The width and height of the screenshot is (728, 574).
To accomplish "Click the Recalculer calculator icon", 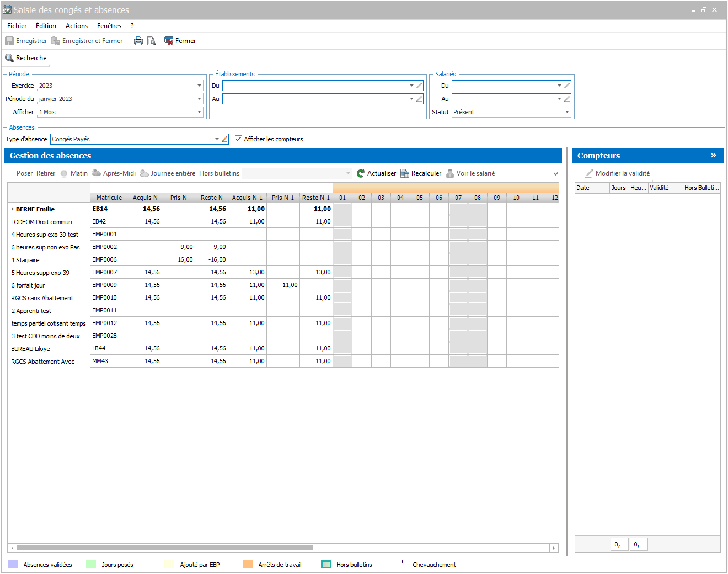I will (405, 173).
